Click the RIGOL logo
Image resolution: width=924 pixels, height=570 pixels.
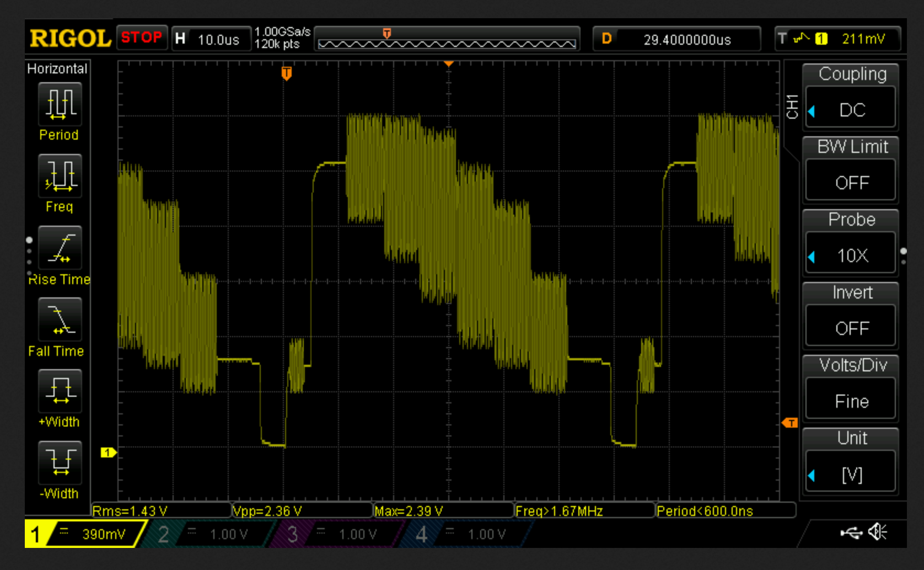[70, 39]
